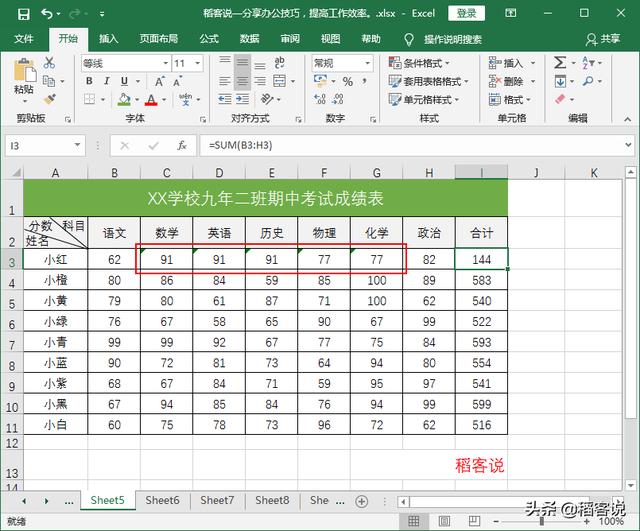Screen dimensions: 640x531
Task: Click the 共享 share button
Action: (603, 39)
